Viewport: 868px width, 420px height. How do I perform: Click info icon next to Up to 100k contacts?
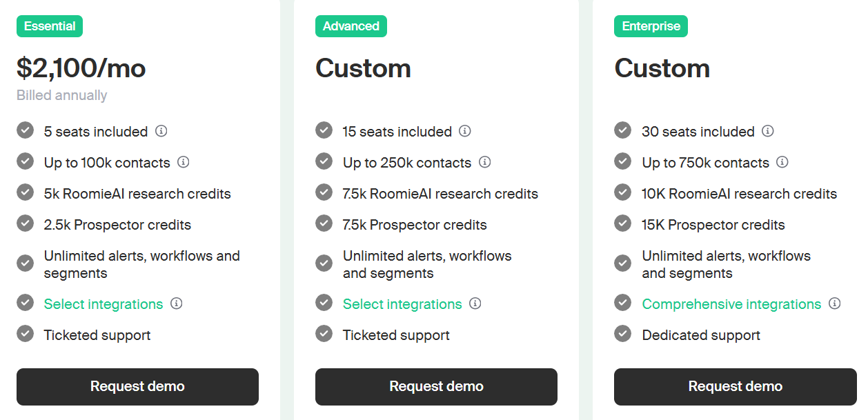pos(183,161)
